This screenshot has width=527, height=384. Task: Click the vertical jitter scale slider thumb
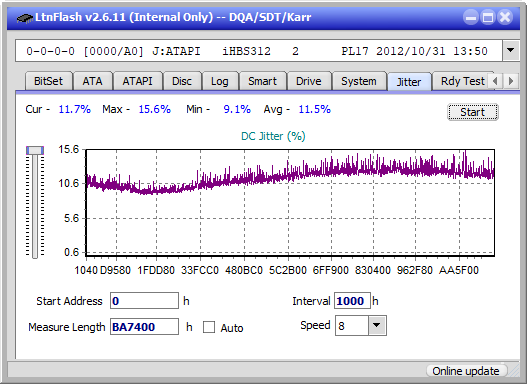[35, 150]
